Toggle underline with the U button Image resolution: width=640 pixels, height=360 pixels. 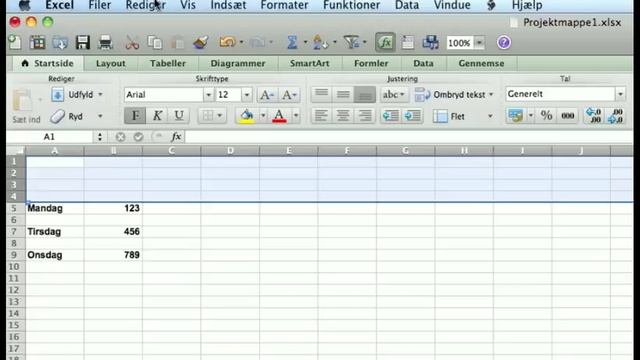point(178,116)
